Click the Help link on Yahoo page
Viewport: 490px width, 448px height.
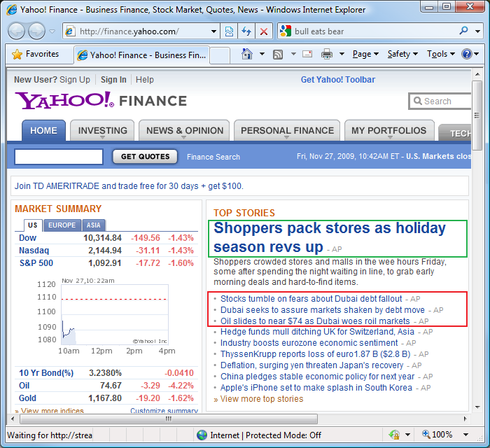[145, 80]
